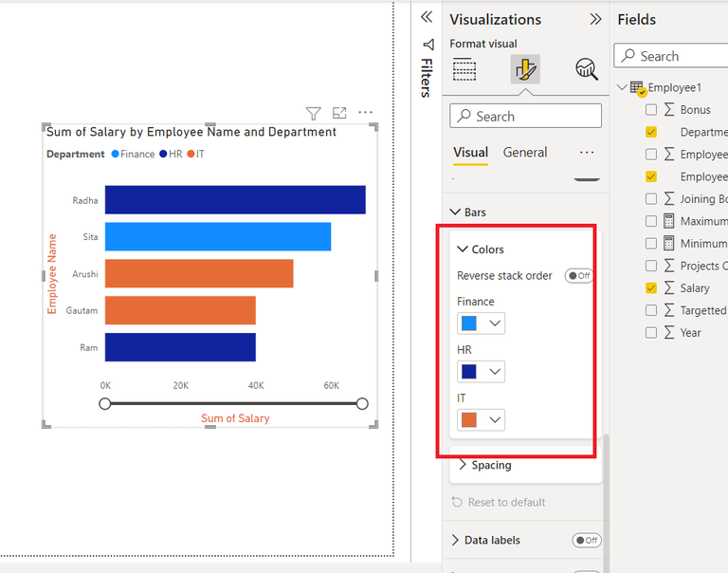
Task: Expand Filters pane with double-left arrows
Action: click(x=427, y=17)
